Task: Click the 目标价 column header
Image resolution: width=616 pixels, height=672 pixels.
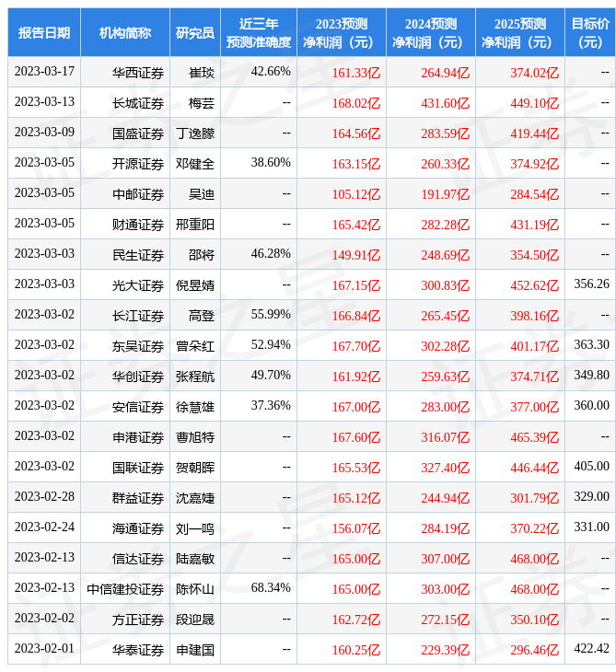Action: coord(590,33)
